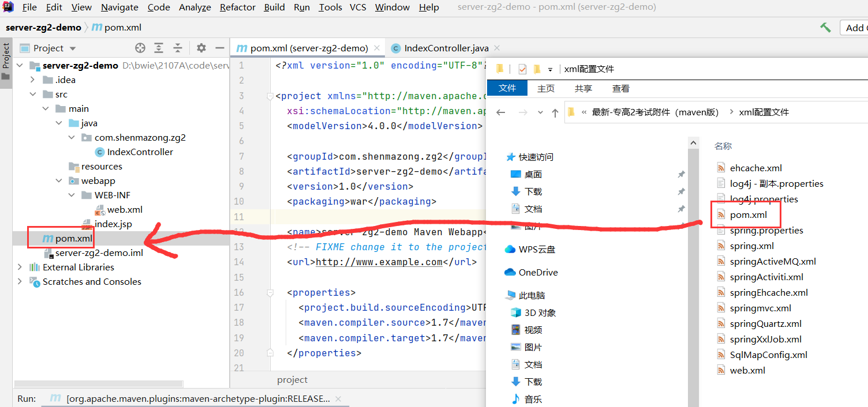Open the Refactor menu
The width and height of the screenshot is (868, 407).
point(237,7)
